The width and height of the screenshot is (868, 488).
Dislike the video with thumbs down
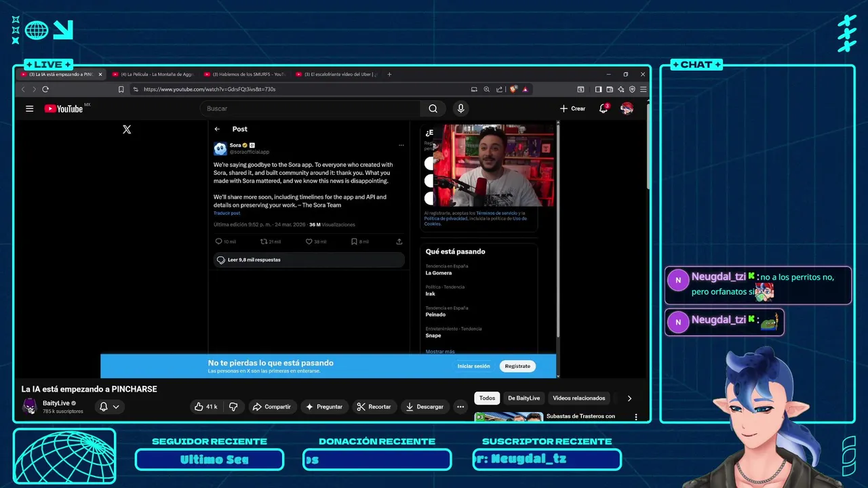coord(233,407)
